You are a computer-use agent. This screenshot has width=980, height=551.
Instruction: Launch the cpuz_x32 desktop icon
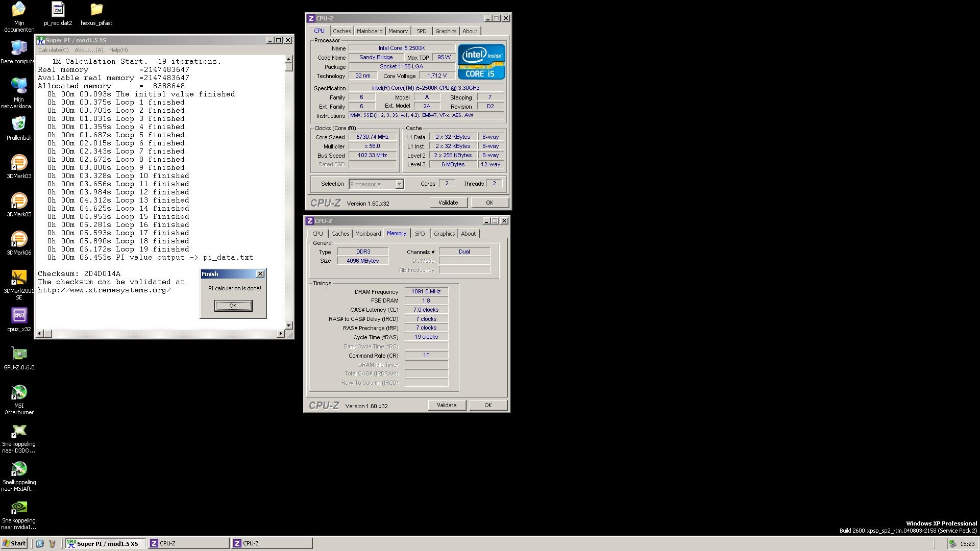click(19, 316)
